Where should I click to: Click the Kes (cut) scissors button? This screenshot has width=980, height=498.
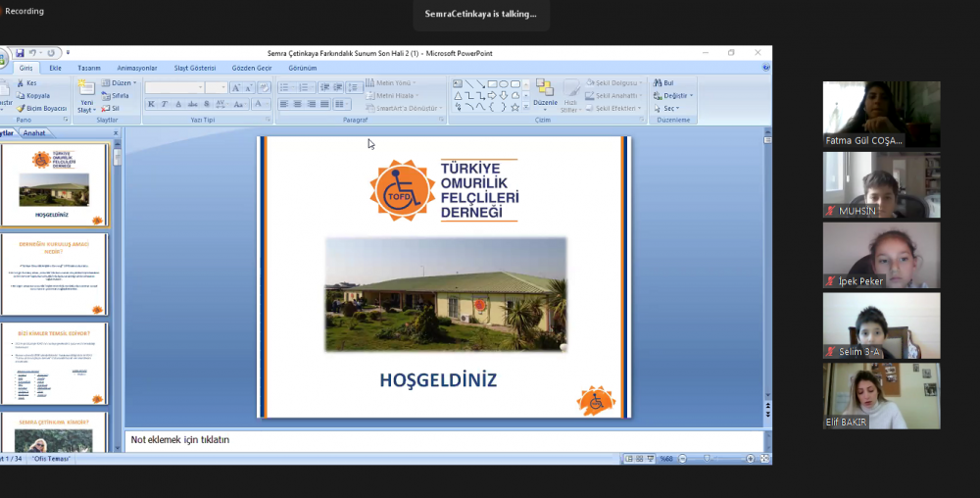click(26, 83)
